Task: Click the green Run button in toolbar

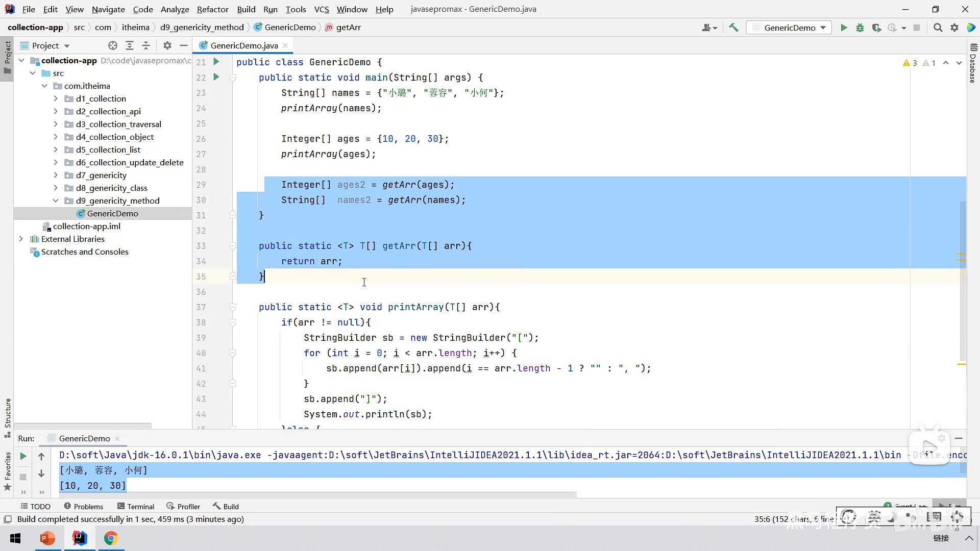Action: 844,28
